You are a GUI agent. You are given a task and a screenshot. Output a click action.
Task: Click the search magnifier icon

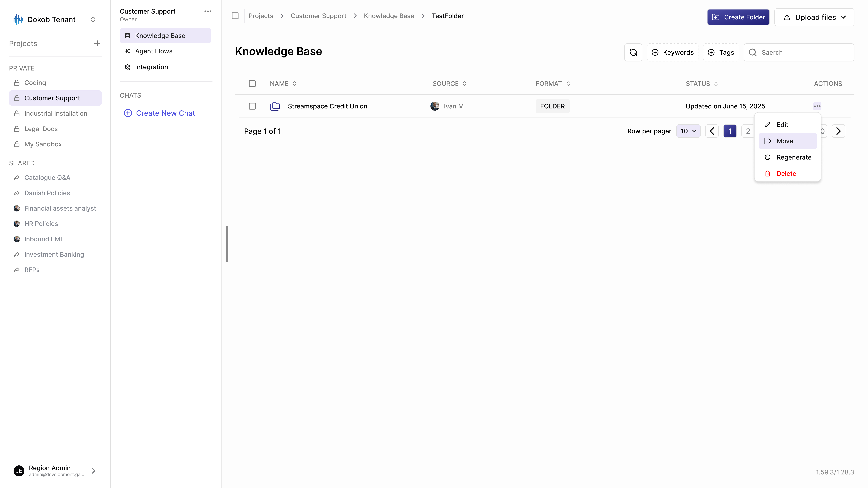point(753,53)
